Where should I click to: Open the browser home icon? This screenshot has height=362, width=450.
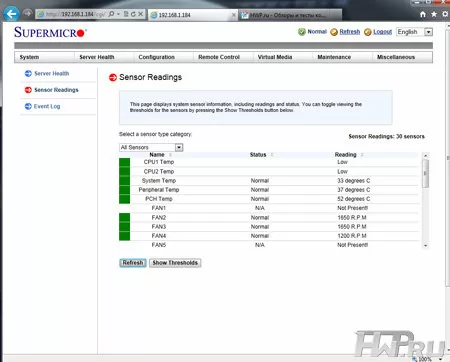(x=423, y=14)
